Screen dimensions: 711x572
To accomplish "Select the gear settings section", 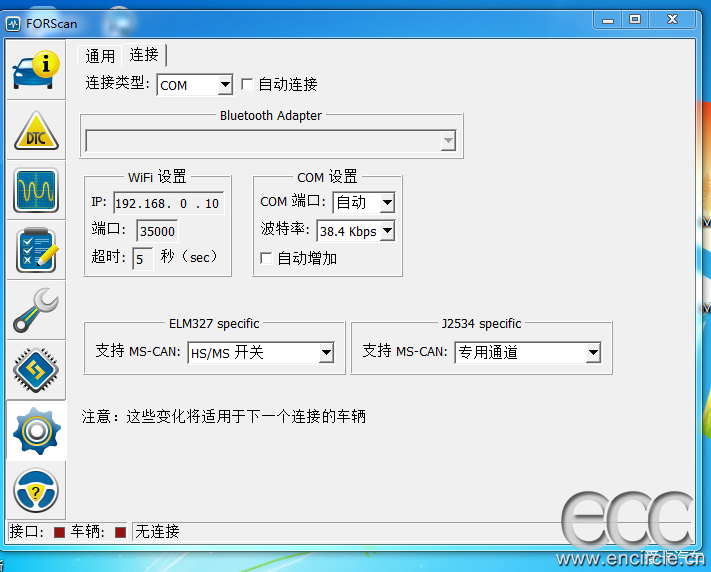I will [x=35, y=430].
